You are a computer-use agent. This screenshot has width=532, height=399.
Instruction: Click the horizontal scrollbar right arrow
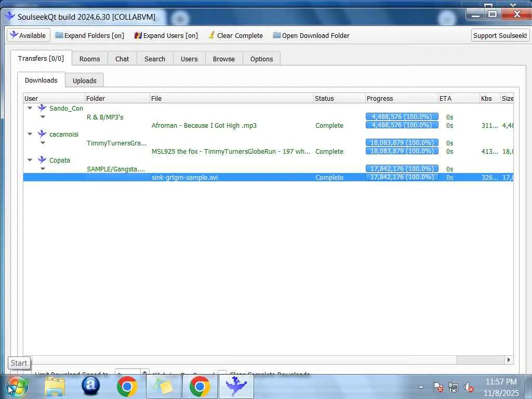tap(509, 360)
